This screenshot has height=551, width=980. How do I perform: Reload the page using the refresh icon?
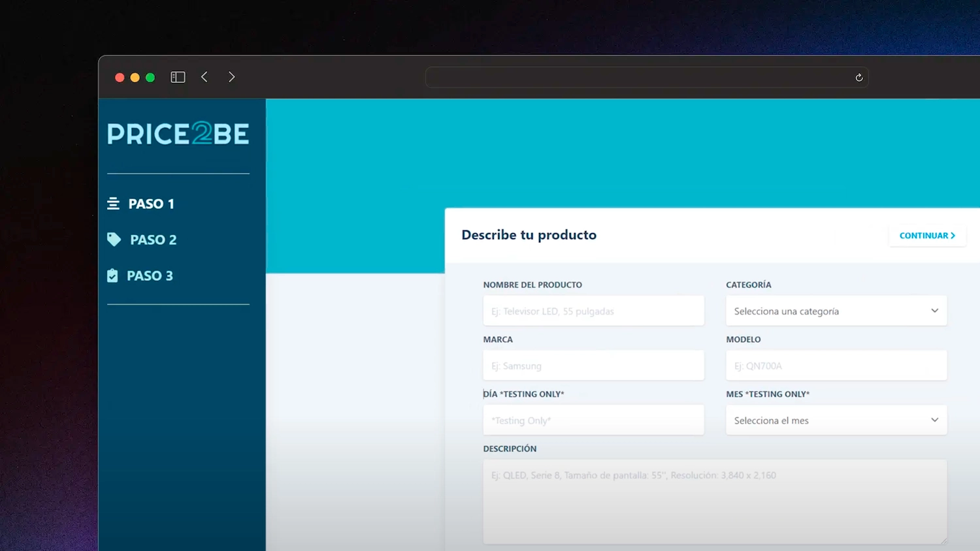[x=858, y=78]
